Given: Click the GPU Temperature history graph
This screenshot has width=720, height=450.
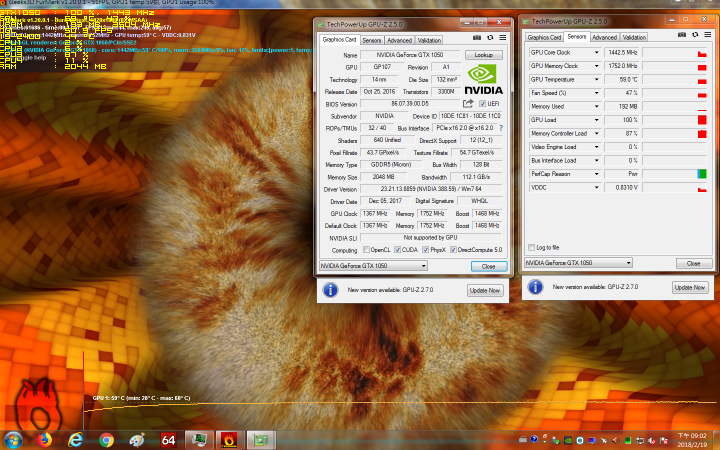Looking at the screenshot, I should 675,79.
